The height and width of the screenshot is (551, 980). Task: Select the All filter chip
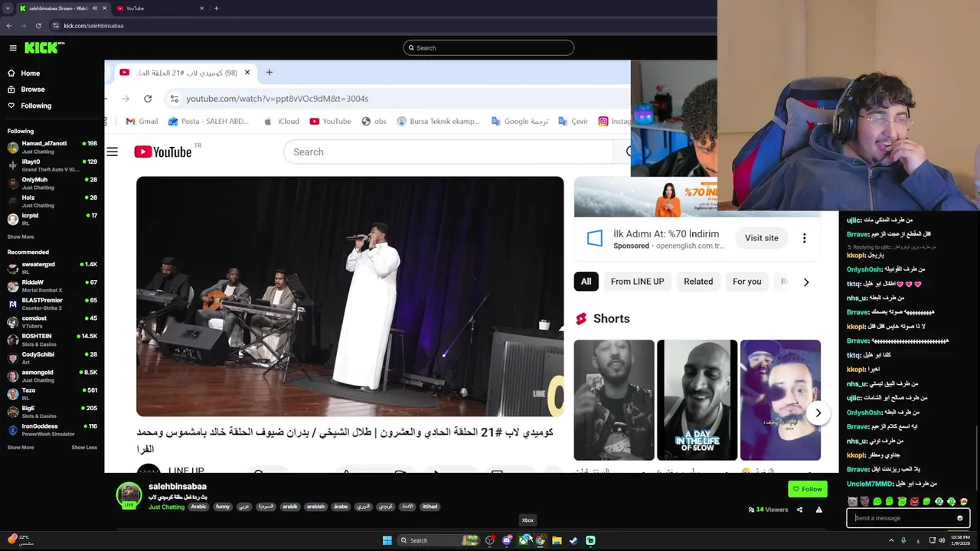pos(586,282)
